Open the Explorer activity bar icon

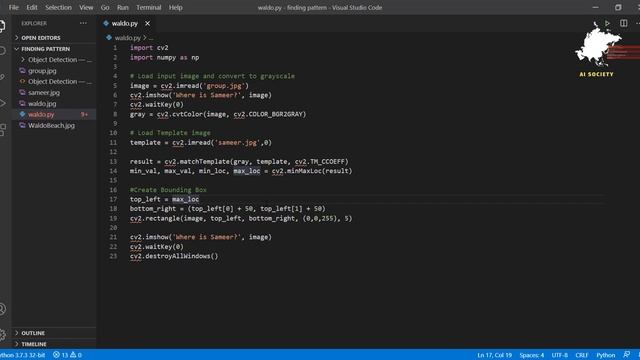coord(2,26)
